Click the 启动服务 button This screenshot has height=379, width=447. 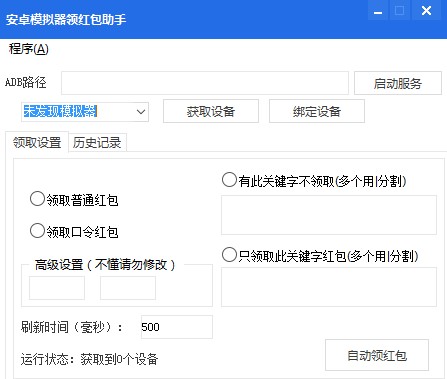[x=398, y=83]
